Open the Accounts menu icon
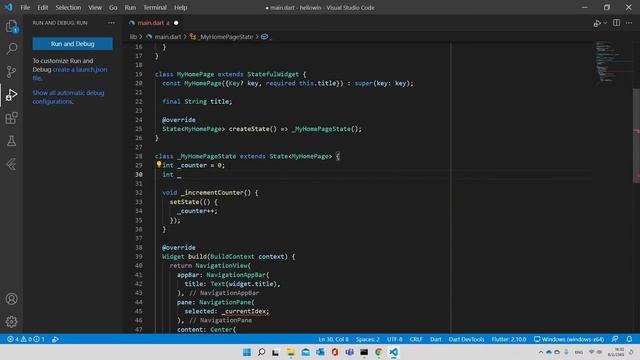Screen dimensions: 640x360 tap(11, 299)
